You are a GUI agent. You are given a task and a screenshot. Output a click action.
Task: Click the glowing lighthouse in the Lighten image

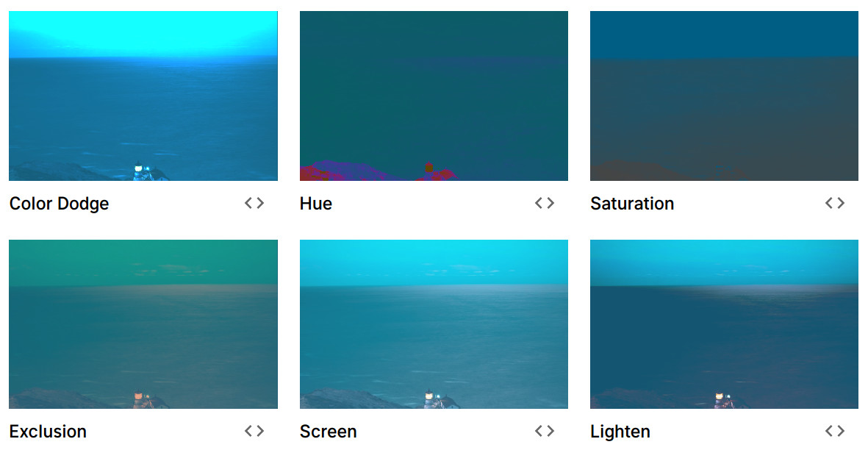720,397
